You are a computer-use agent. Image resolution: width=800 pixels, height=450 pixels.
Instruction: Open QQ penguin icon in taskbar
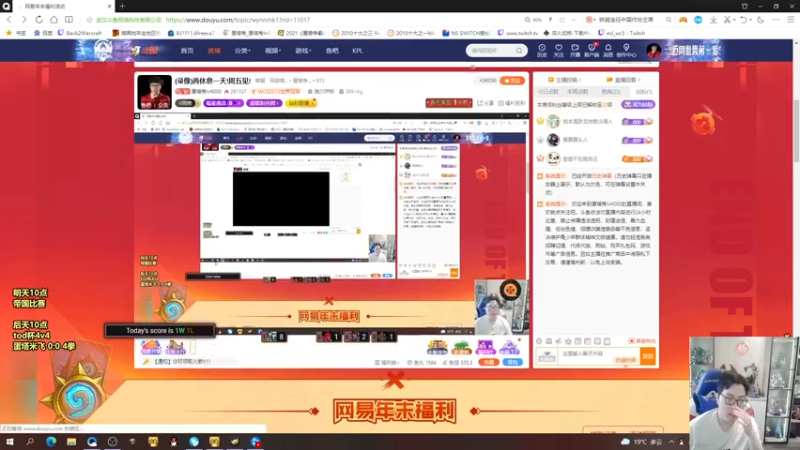(173, 442)
